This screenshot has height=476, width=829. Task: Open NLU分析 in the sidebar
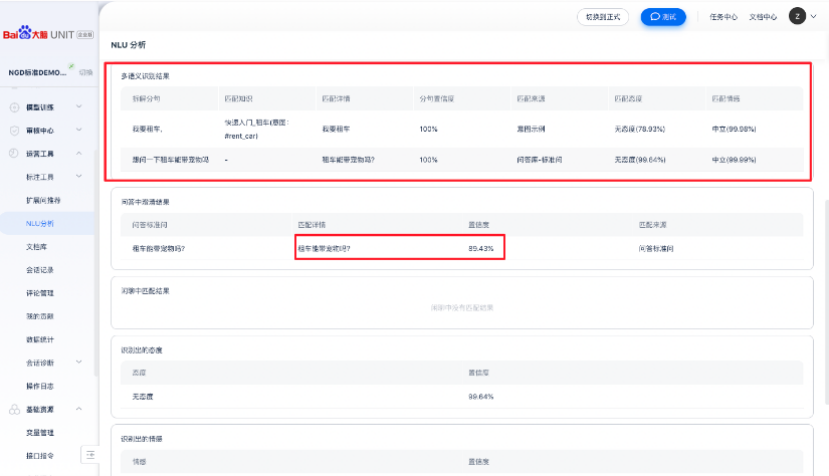tap(41, 223)
